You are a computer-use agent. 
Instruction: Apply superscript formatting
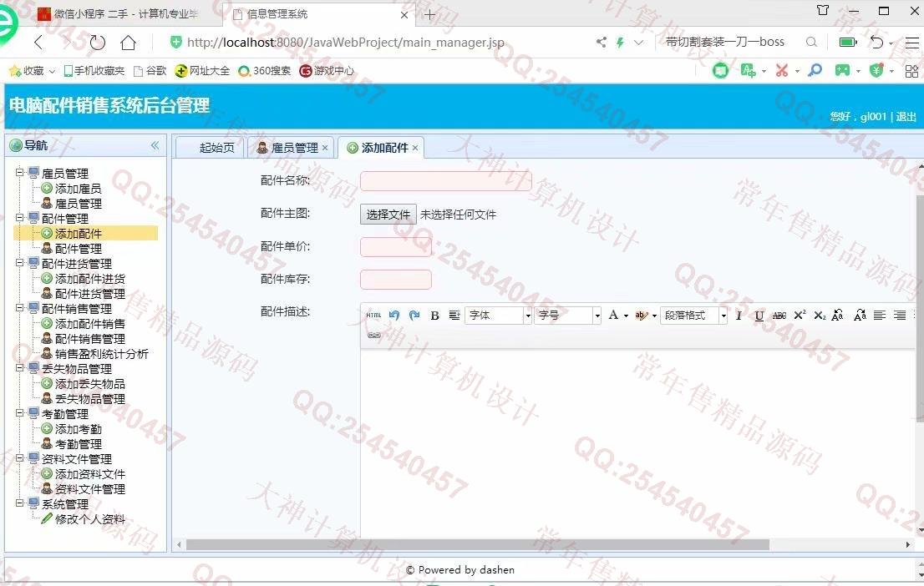click(x=800, y=315)
